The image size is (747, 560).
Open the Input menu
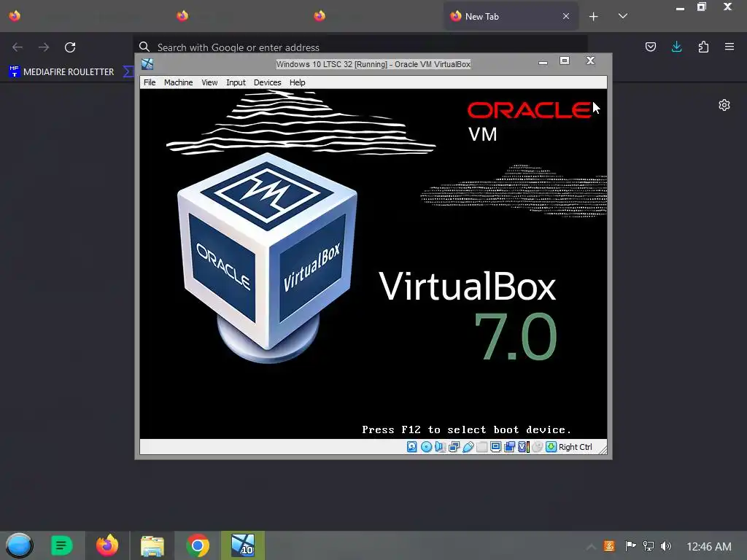[x=236, y=82]
